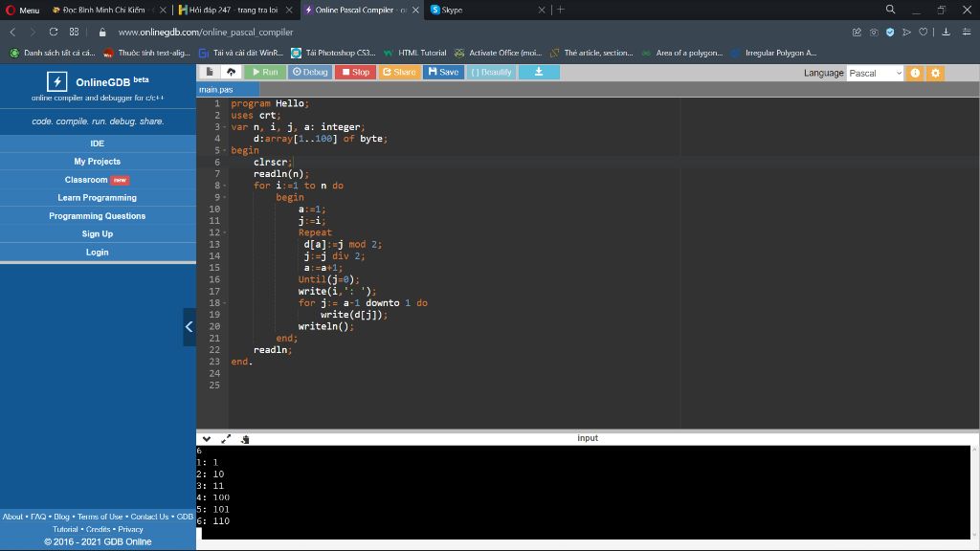Fold the inner begin block at line 9
The height and width of the screenshot is (551, 980).
tap(225, 197)
